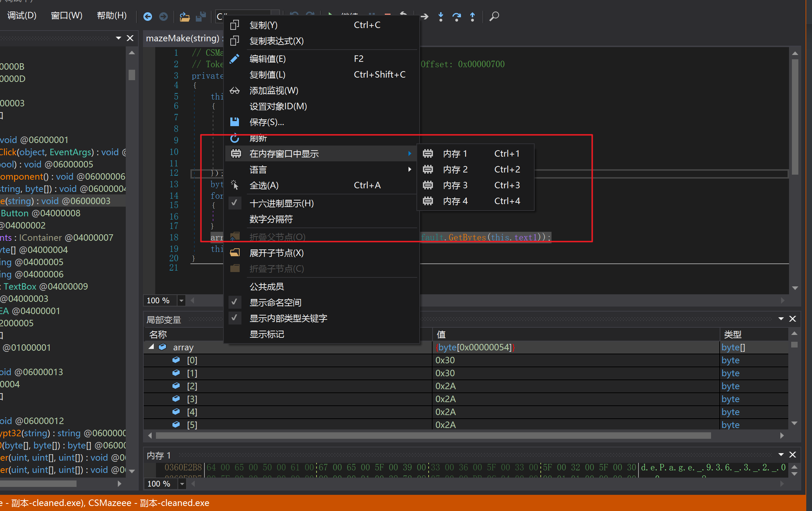Click the navigate back arrow icon
Viewport: 812px width, 511px height.
point(148,17)
